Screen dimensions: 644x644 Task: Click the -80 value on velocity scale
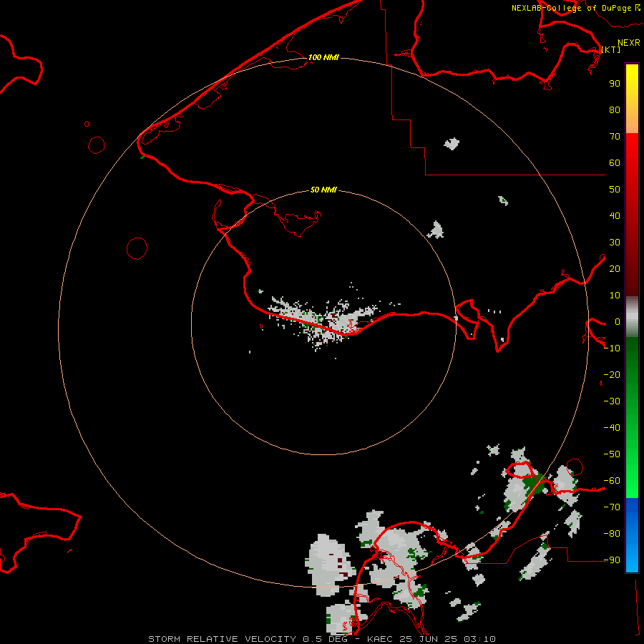click(612, 534)
